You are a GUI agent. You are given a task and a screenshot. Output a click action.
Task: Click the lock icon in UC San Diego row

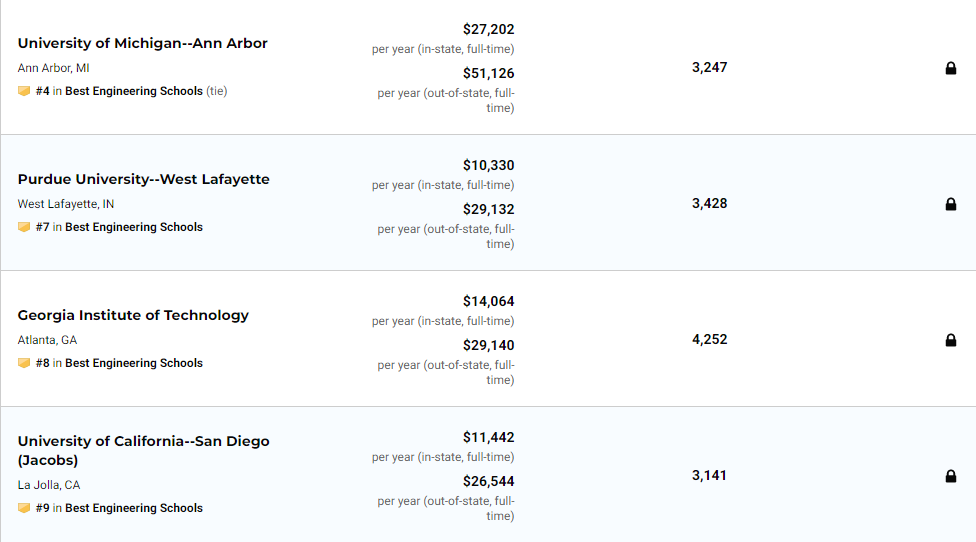pos(950,476)
